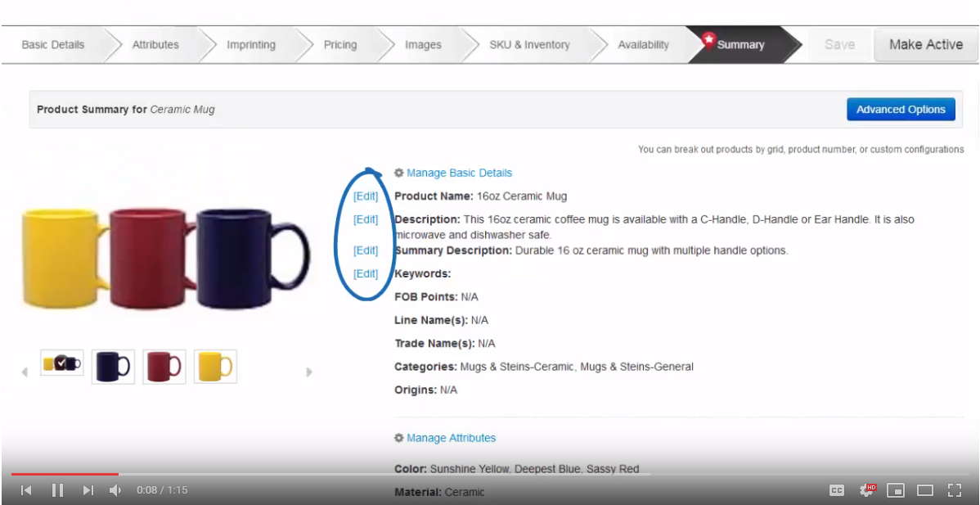Open the Basic Details step
The height and width of the screenshot is (505, 980).
point(53,45)
